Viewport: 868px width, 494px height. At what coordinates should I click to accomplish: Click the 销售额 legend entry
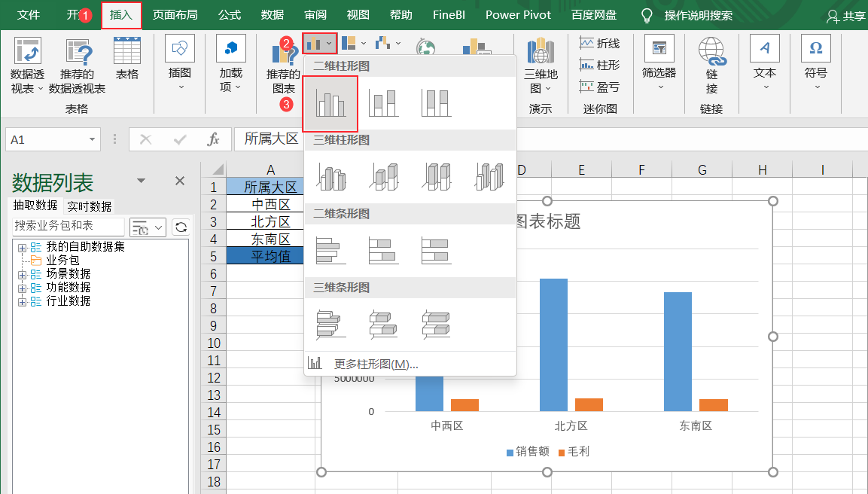point(528,452)
